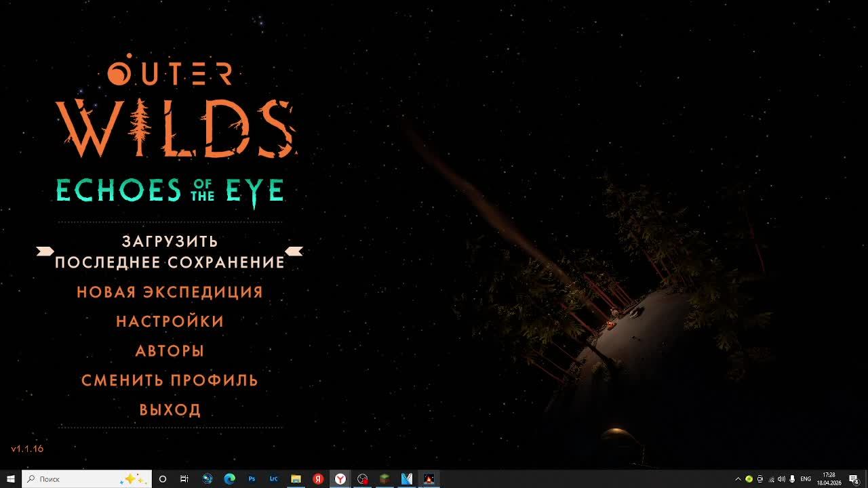Open НАСТРОЙКИ menu
Viewport: 868px width, 488px height.
coord(170,321)
